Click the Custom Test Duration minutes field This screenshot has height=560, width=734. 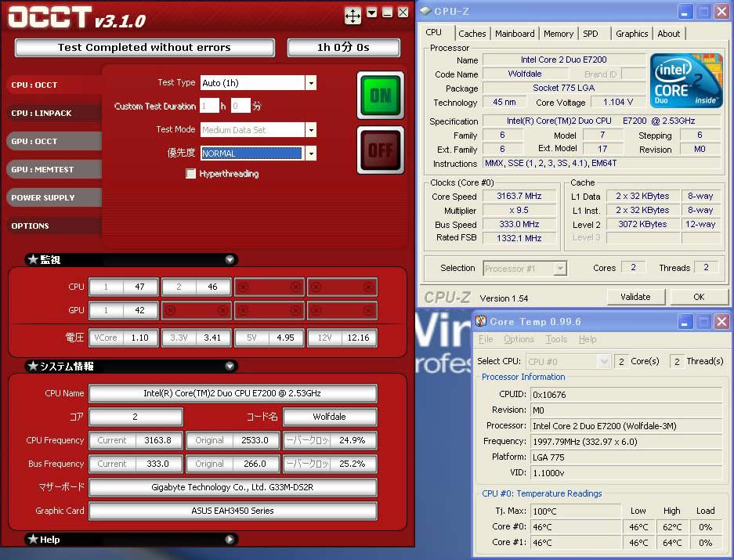coord(240,106)
